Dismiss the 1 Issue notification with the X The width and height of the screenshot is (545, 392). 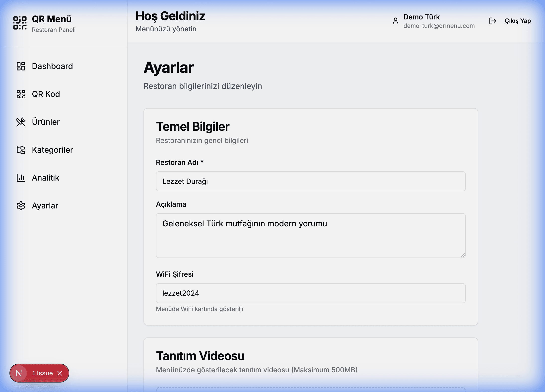(x=60, y=373)
